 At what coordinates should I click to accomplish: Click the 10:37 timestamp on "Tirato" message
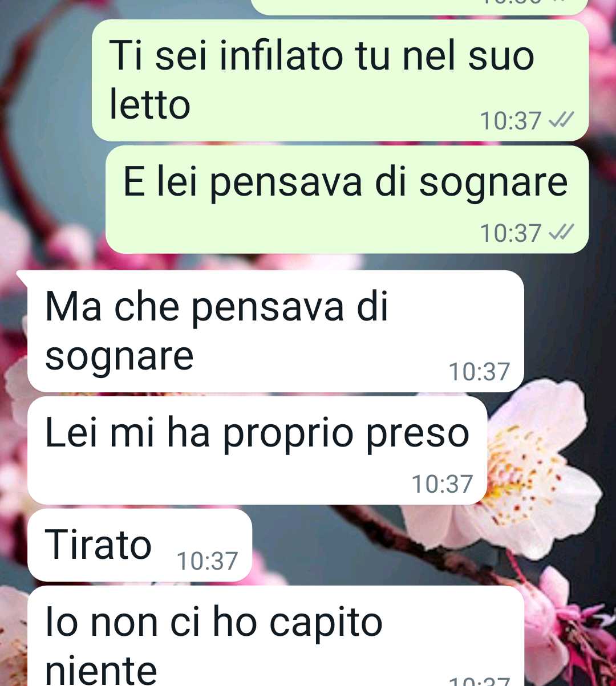coord(207,561)
